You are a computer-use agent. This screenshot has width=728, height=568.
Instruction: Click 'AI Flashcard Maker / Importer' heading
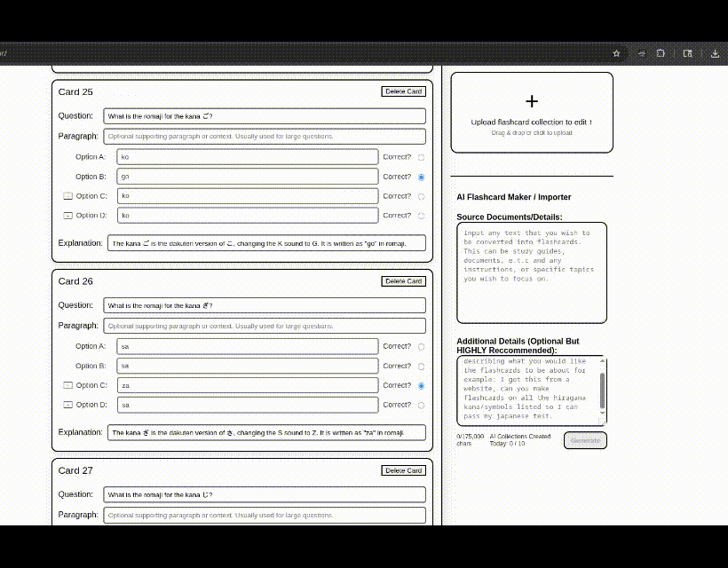click(513, 197)
